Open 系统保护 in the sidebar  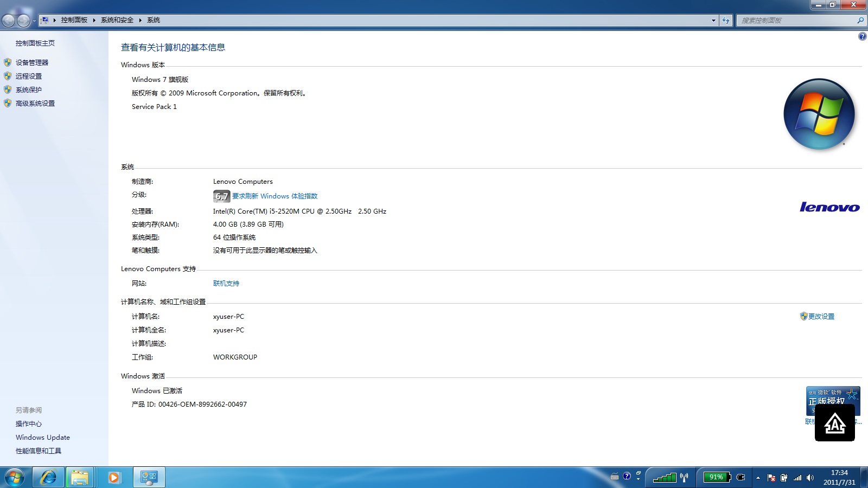29,90
